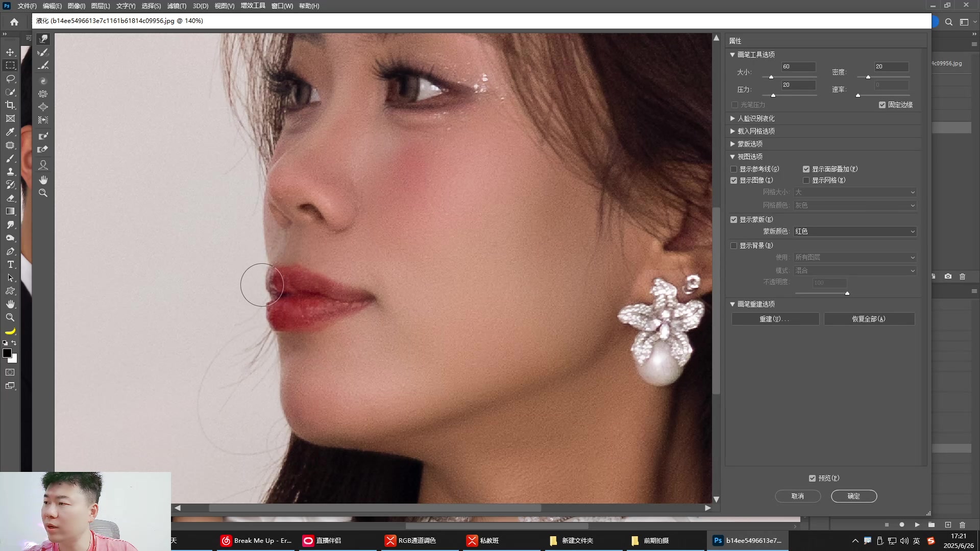This screenshot has width=980, height=551.
Task: Select the Forward Warp tool in Liquify
Action: [43, 39]
